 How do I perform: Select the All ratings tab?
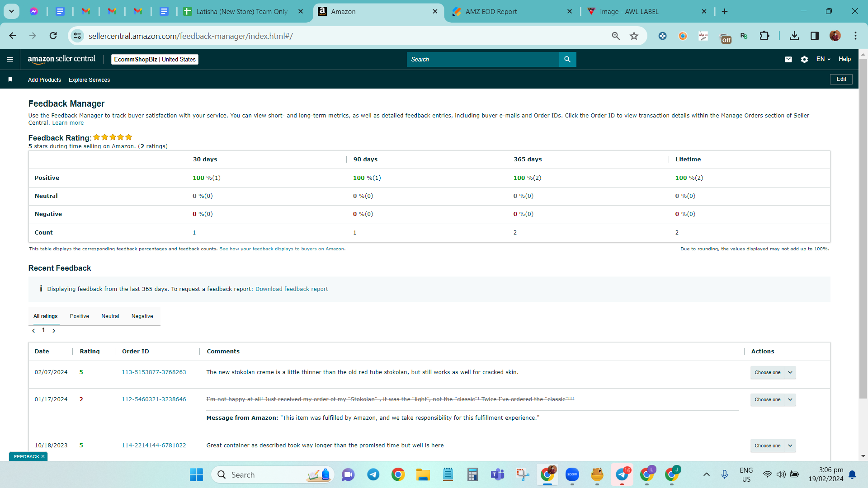(45, 316)
